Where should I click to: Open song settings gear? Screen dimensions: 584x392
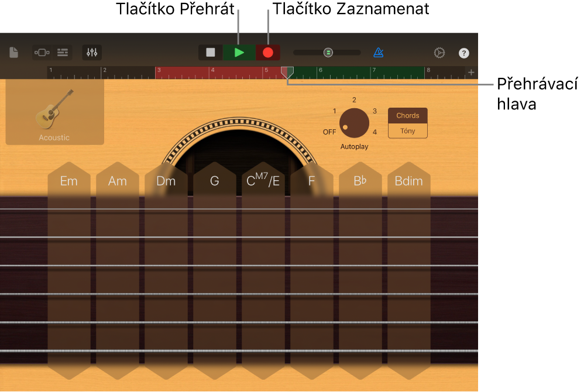pos(439,53)
